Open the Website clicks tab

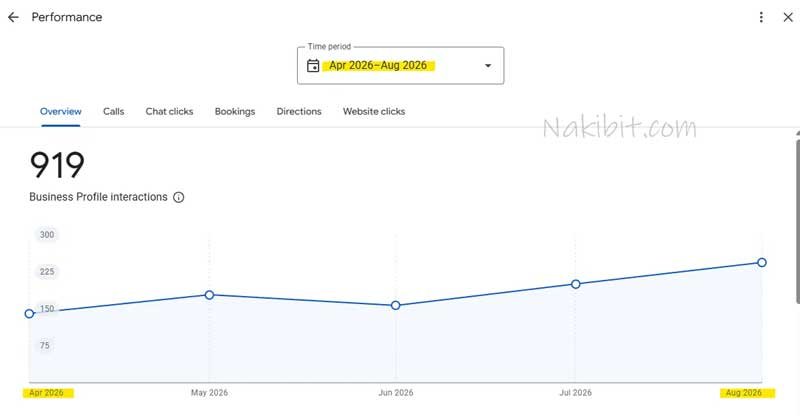[374, 111]
